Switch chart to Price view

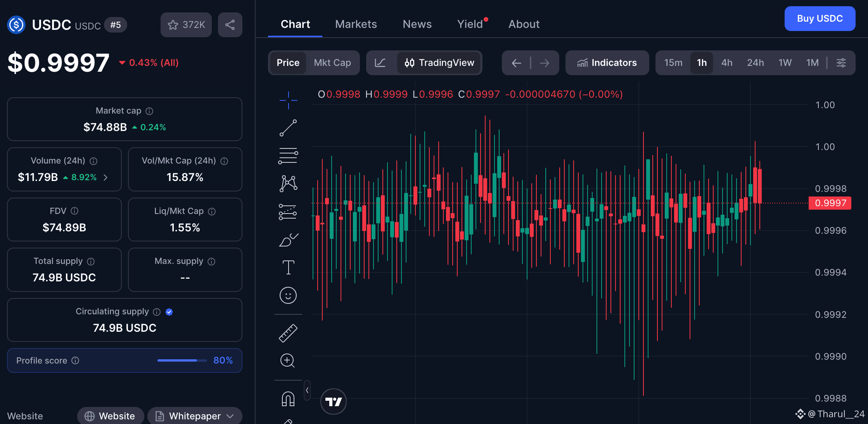pyautogui.click(x=288, y=63)
